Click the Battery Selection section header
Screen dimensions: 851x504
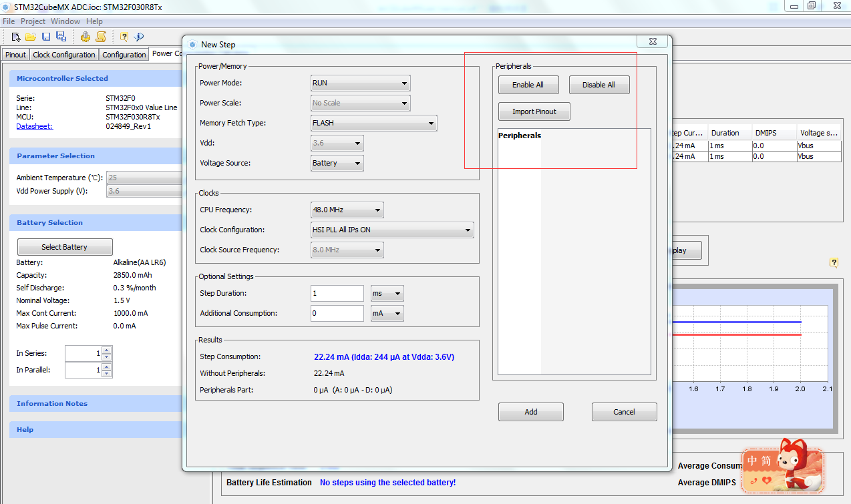pyautogui.click(x=96, y=222)
